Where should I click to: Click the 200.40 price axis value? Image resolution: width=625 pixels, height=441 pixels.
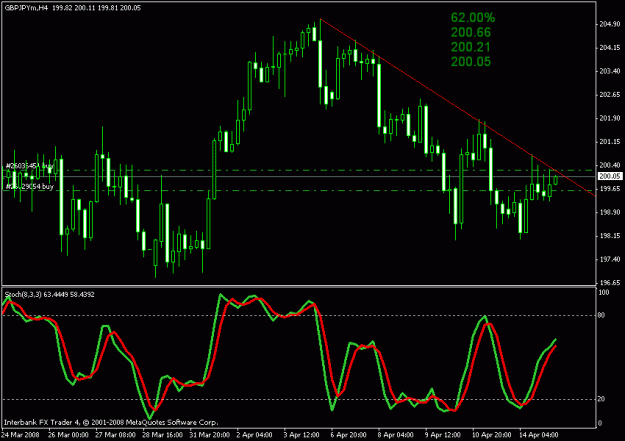point(610,165)
